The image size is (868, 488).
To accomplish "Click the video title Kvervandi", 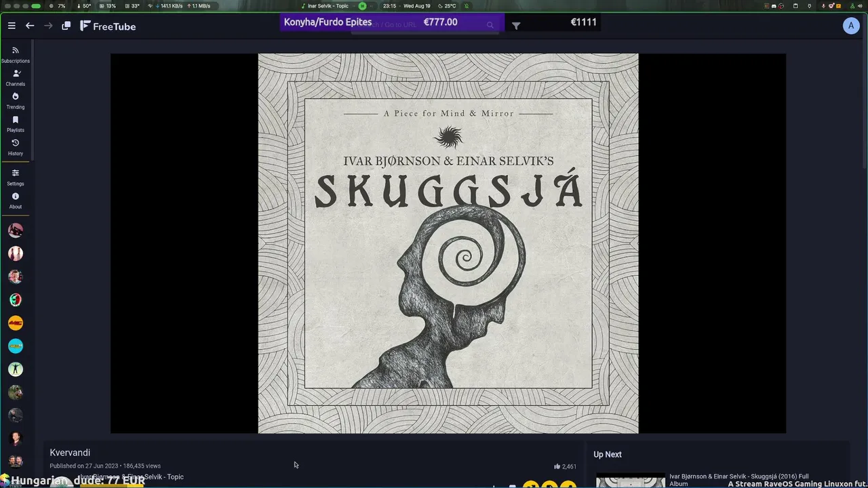I will click(x=70, y=453).
